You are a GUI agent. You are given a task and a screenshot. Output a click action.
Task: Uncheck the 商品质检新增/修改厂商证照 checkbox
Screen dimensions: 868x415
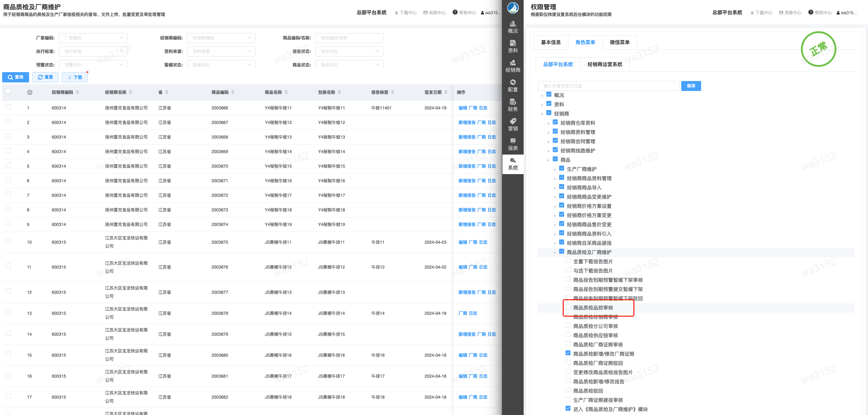coord(568,353)
